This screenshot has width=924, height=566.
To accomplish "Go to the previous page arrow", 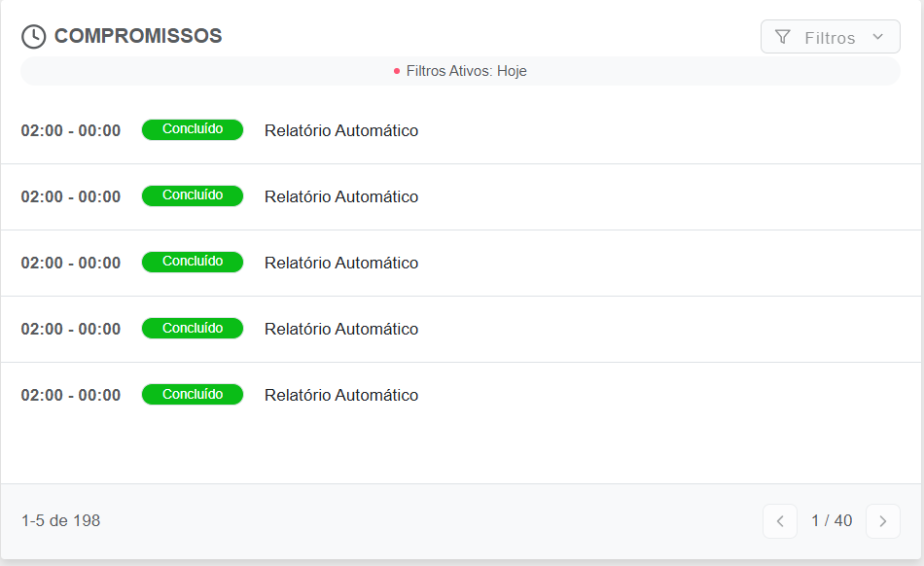I will point(780,521).
